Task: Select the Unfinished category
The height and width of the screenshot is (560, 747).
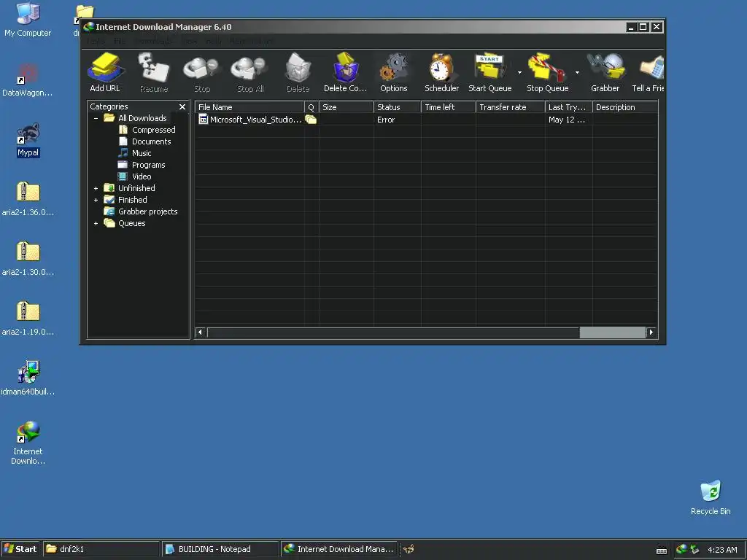Action: tap(136, 188)
